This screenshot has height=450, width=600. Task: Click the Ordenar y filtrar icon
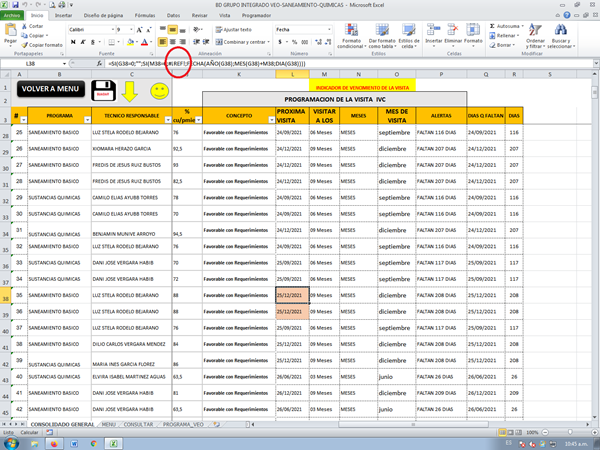click(532, 38)
